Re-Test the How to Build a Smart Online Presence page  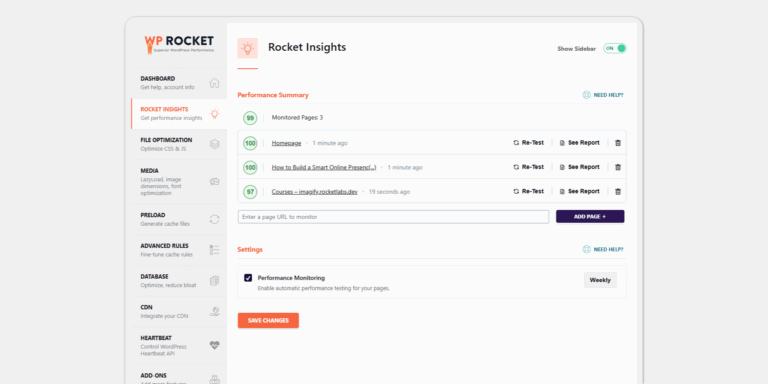528,167
